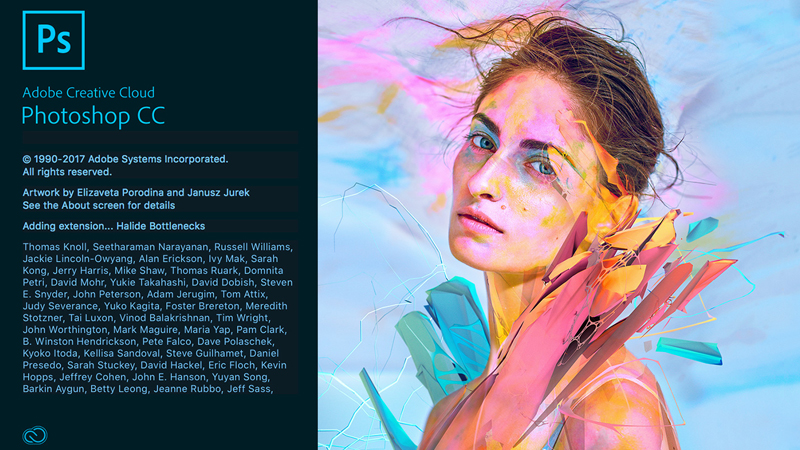Image resolution: width=800 pixels, height=450 pixels.
Task: Click the Adobe Creative Cloud heading
Action: tap(89, 92)
